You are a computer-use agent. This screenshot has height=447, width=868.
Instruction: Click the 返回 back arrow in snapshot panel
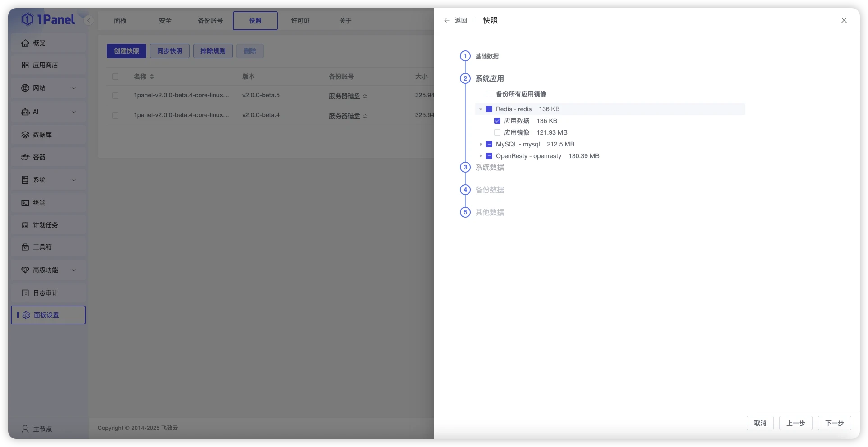[446, 20]
